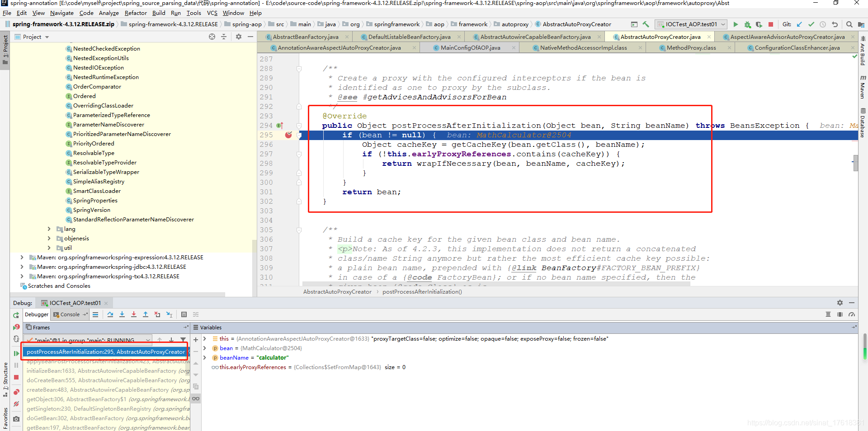Click the Build project hammer icon

[x=646, y=24]
